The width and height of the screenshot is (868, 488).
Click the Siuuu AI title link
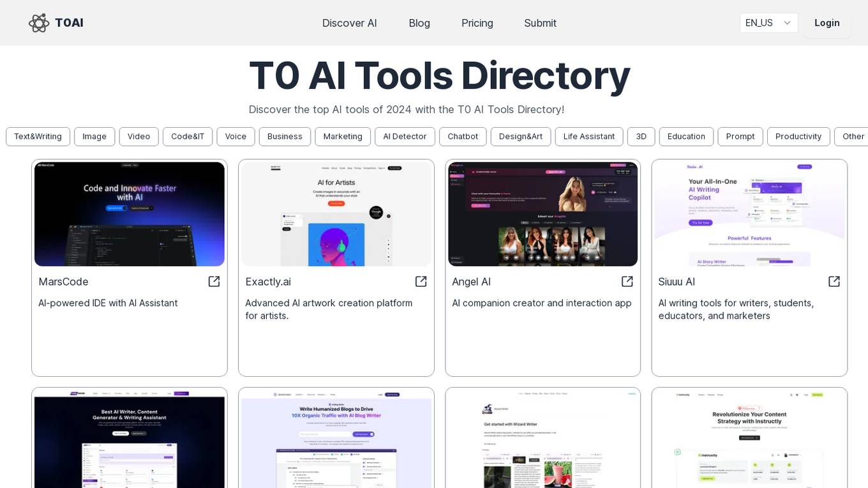(677, 282)
